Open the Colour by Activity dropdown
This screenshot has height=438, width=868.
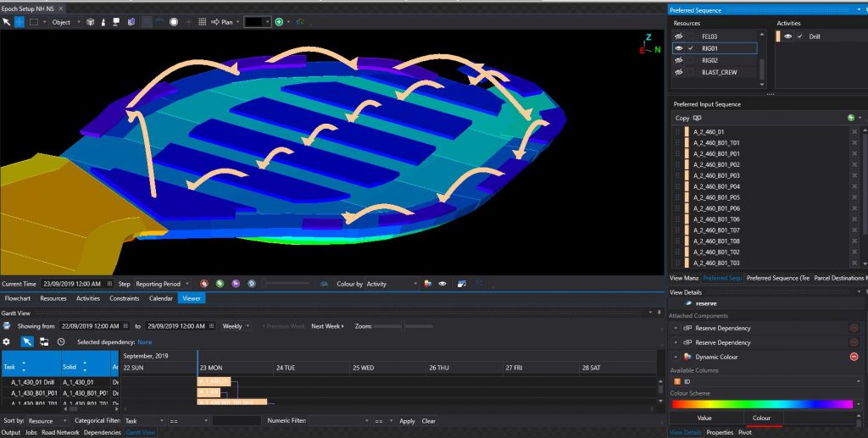point(392,284)
